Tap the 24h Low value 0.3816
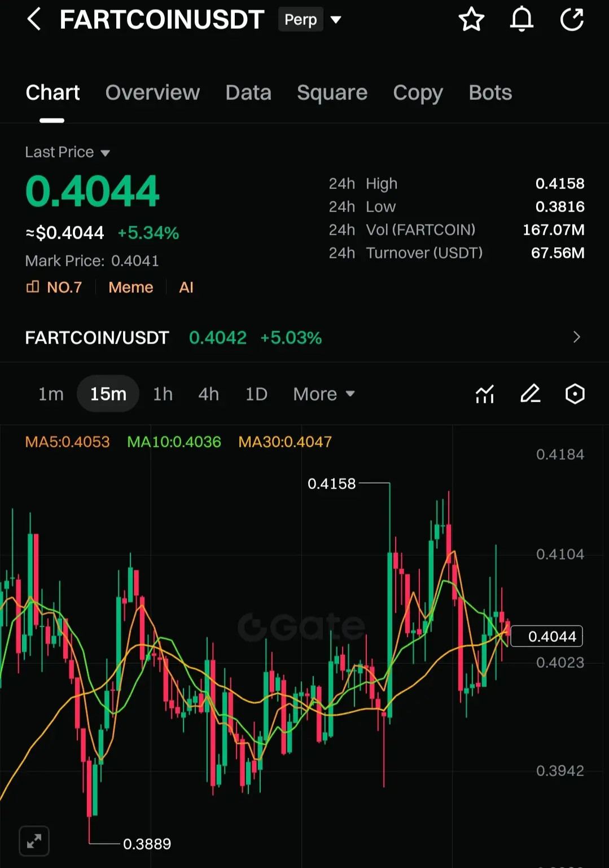This screenshot has height=868, width=609. [x=560, y=206]
